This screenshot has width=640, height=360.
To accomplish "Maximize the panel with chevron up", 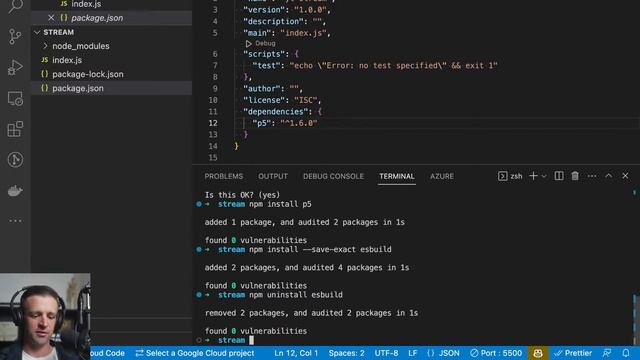I will pos(609,176).
